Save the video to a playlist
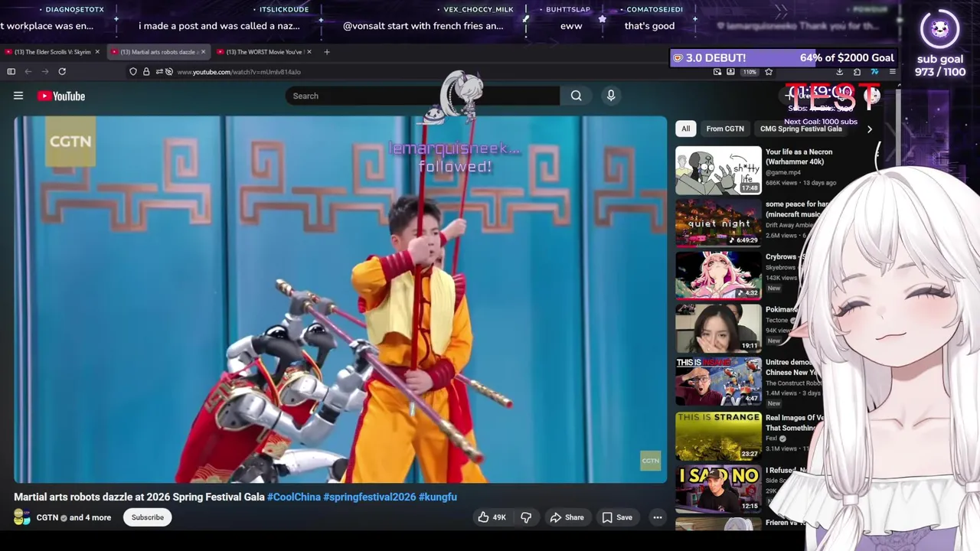The height and width of the screenshot is (551, 980). (617, 517)
